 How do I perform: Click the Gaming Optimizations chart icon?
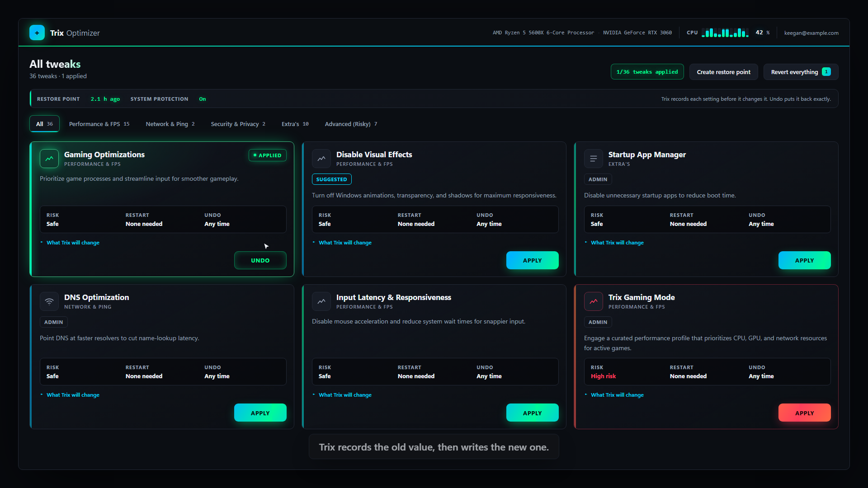click(x=49, y=159)
